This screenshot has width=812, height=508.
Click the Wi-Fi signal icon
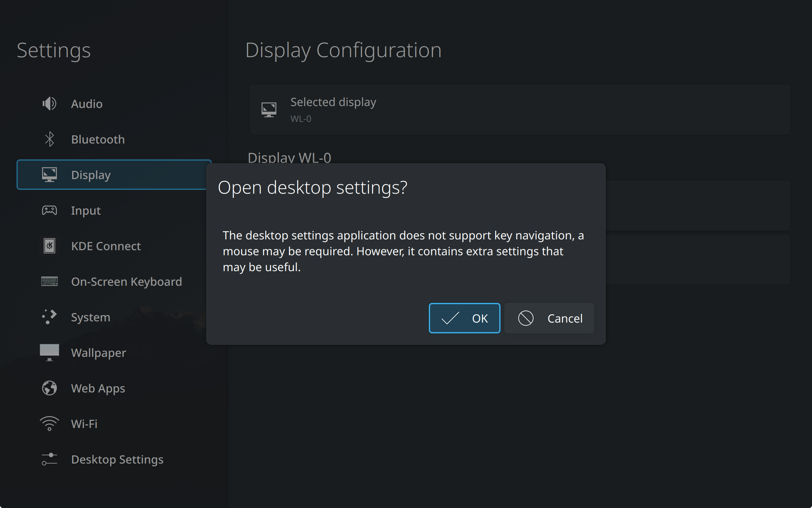(x=49, y=424)
